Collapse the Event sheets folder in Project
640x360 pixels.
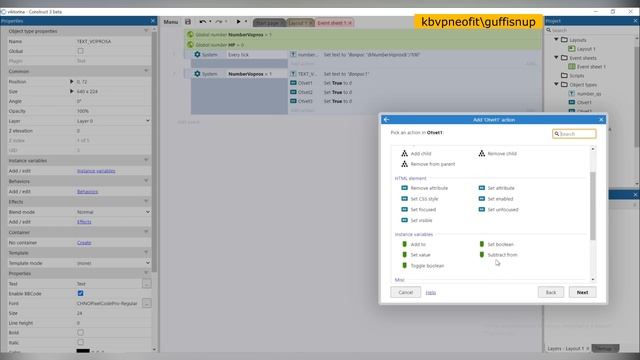click(556, 58)
